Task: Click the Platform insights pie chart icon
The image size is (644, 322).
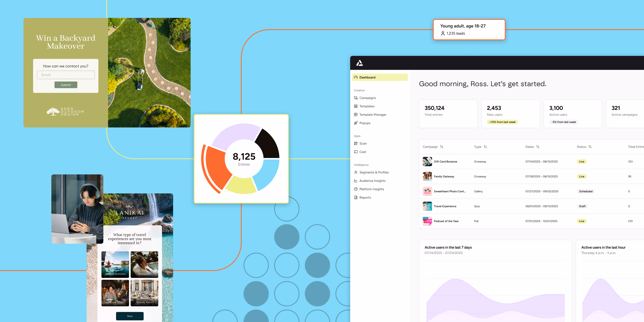Action: click(356, 189)
